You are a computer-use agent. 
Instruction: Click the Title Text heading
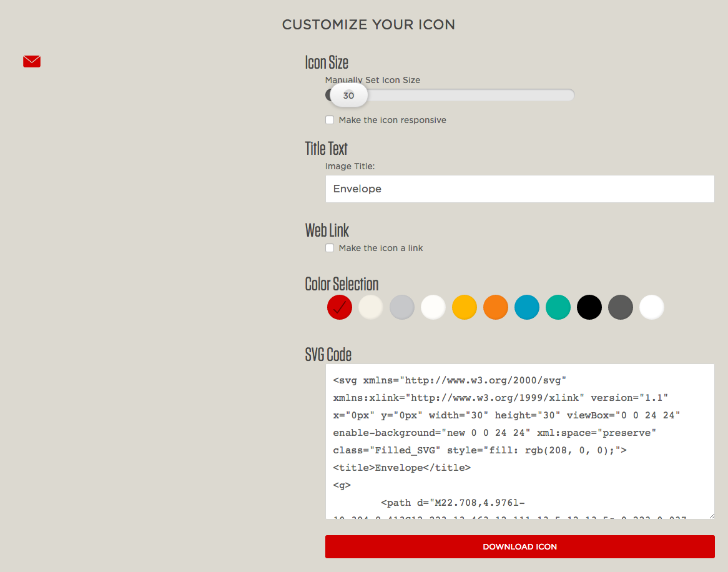pyautogui.click(x=326, y=149)
